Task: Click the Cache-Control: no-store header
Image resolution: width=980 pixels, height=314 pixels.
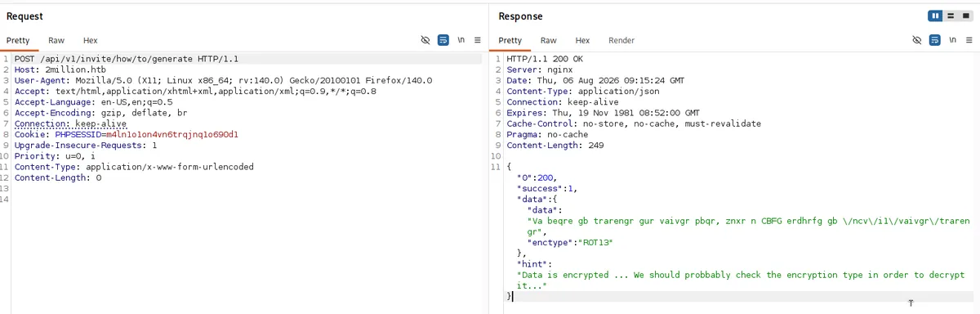Action: click(634, 123)
